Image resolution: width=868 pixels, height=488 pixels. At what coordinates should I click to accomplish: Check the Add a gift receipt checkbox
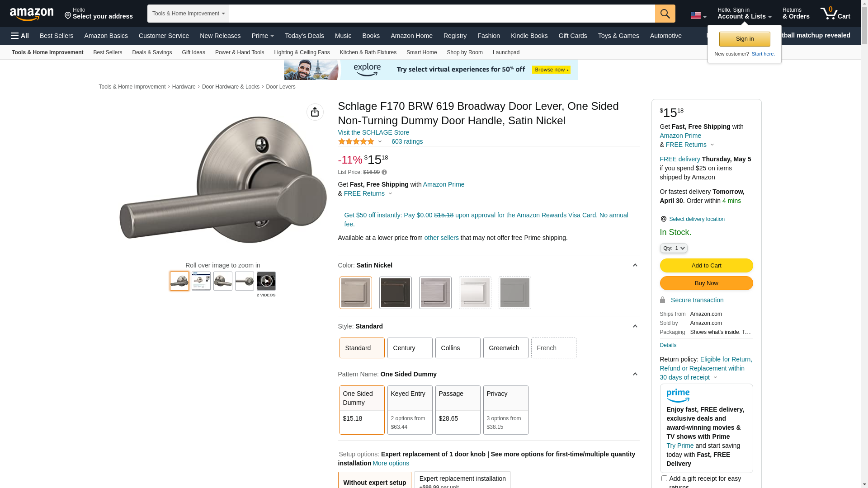[664, 478]
